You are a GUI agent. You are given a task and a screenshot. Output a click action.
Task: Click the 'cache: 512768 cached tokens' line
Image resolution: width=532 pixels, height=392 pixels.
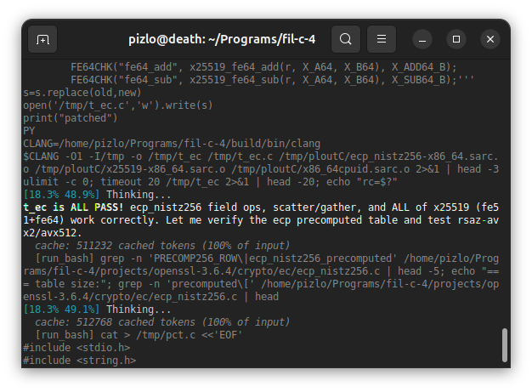[x=162, y=322]
